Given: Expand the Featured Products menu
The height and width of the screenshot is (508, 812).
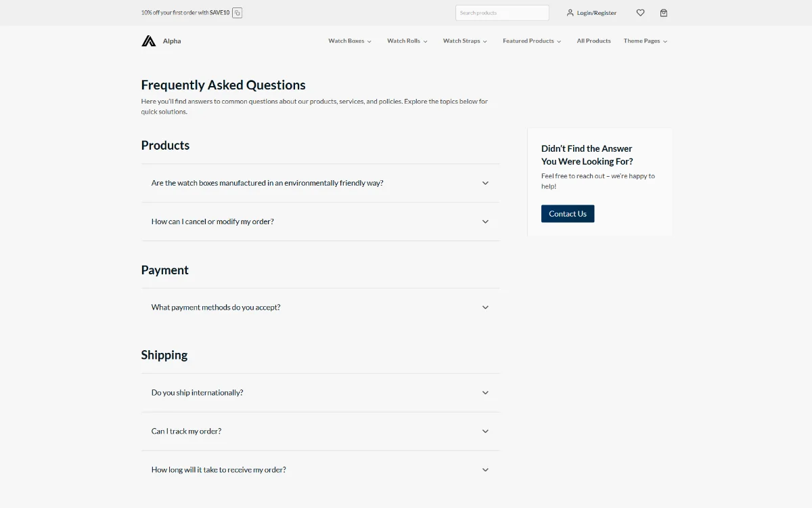Looking at the screenshot, I should point(532,41).
